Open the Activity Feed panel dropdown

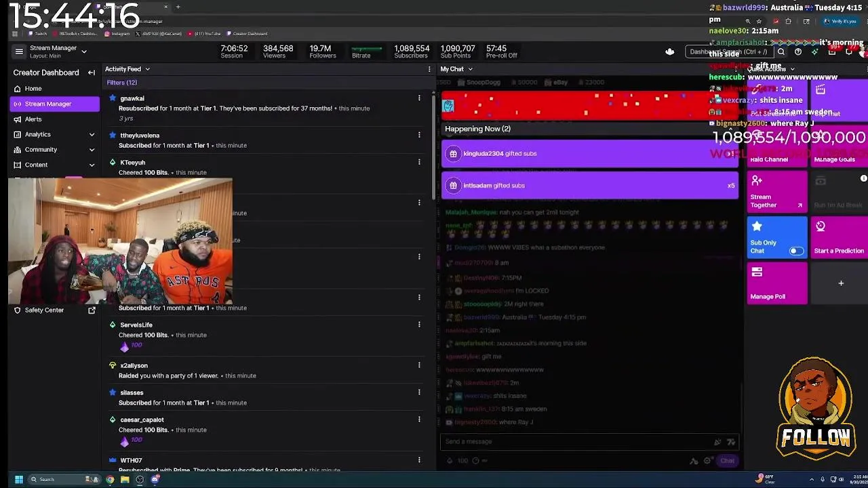(x=147, y=69)
